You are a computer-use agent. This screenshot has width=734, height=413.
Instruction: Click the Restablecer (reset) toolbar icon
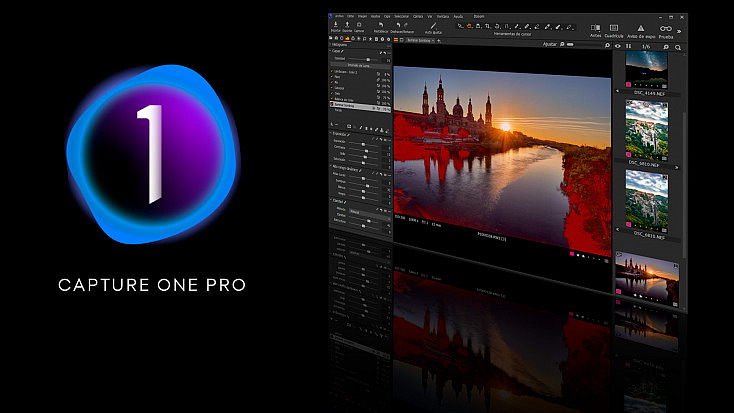381,25
